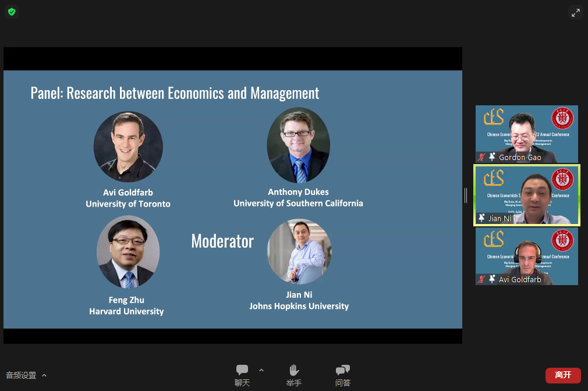Click the pin icon beside Gordon Gao
The height and width of the screenshot is (391, 588).
coord(492,157)
